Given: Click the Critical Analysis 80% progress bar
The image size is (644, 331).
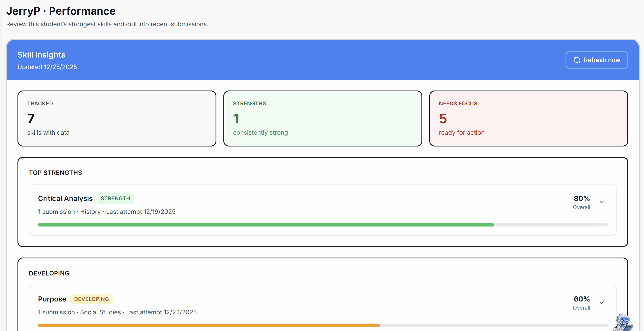Looking at the screenshot, I should coord(322,225).
